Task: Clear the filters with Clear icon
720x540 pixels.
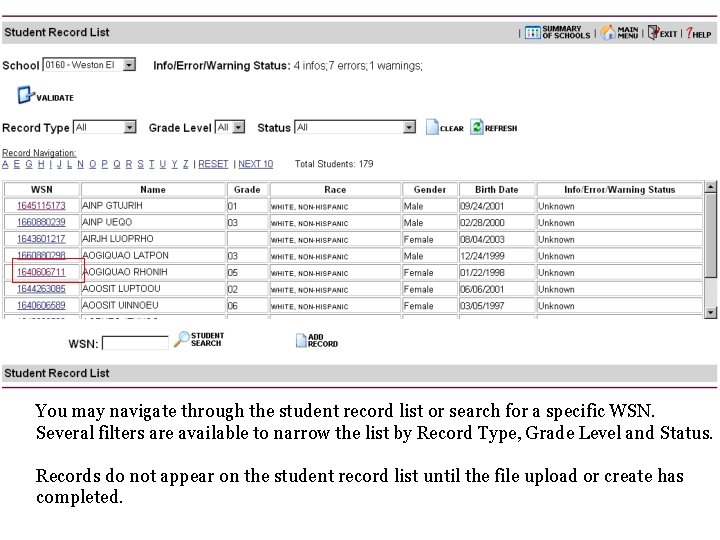Action: coord(432,127)
